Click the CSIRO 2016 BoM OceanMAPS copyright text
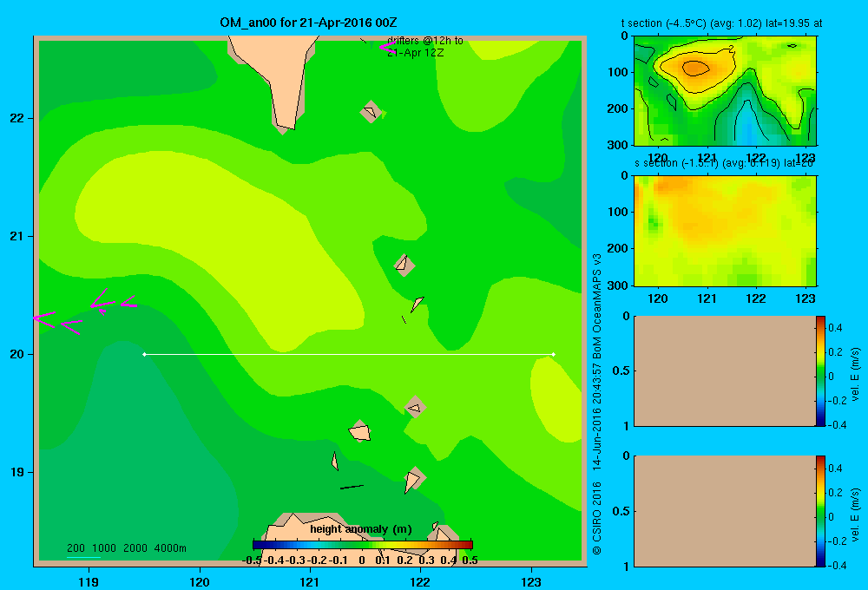The width and height of the screenshot is (868, 590). pyautogui.click(x=597, y=404)
